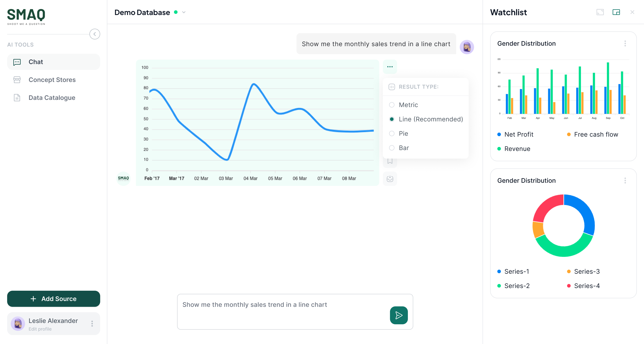Select the Pie result type
This screenshot has height=344, width=644.
pos(392,134)
